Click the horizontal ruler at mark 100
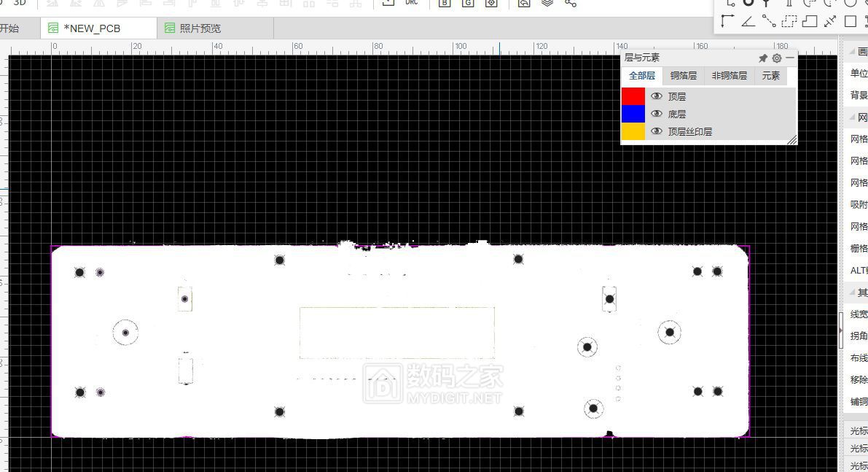 460,47
